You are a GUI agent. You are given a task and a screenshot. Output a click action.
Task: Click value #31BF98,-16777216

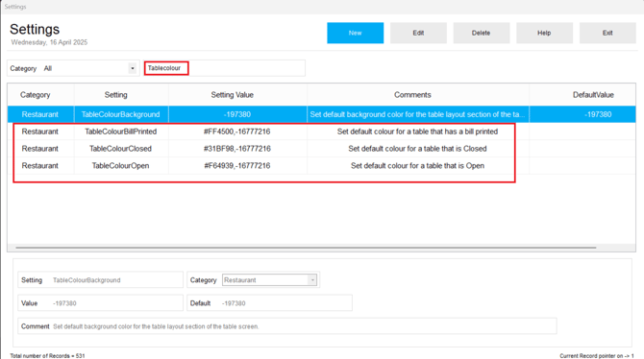tap(237, 149)
